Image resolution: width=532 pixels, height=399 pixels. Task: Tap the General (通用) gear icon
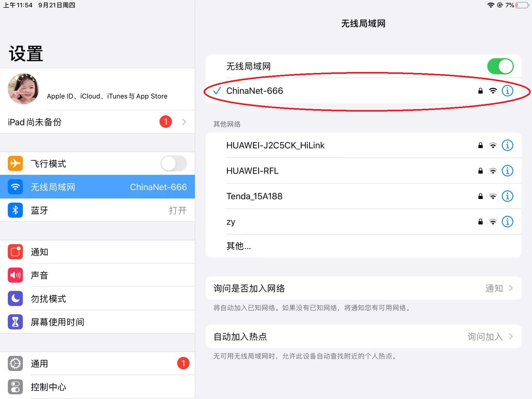tap(15, 363)
